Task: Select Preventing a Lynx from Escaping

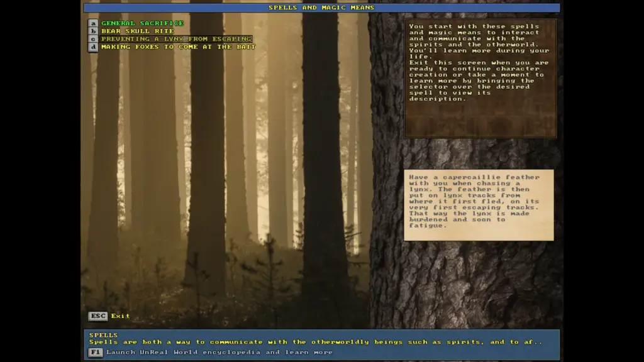Action: [x=176, y=39]
